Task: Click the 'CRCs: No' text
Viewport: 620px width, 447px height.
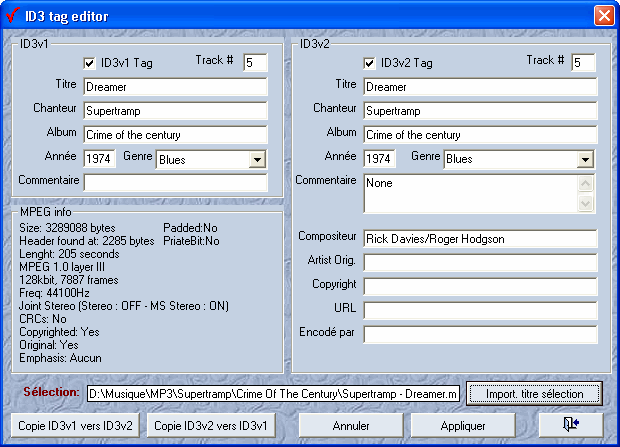Action: tap(43, 319)
